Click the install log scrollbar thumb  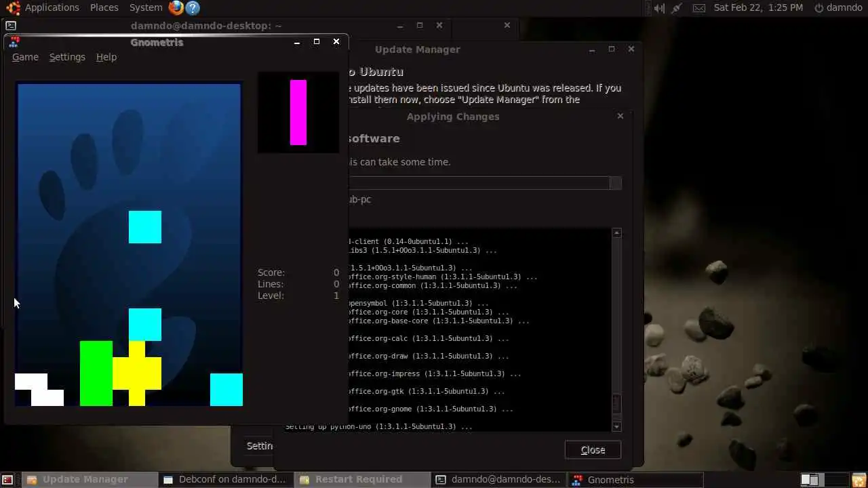coord(616,404)
